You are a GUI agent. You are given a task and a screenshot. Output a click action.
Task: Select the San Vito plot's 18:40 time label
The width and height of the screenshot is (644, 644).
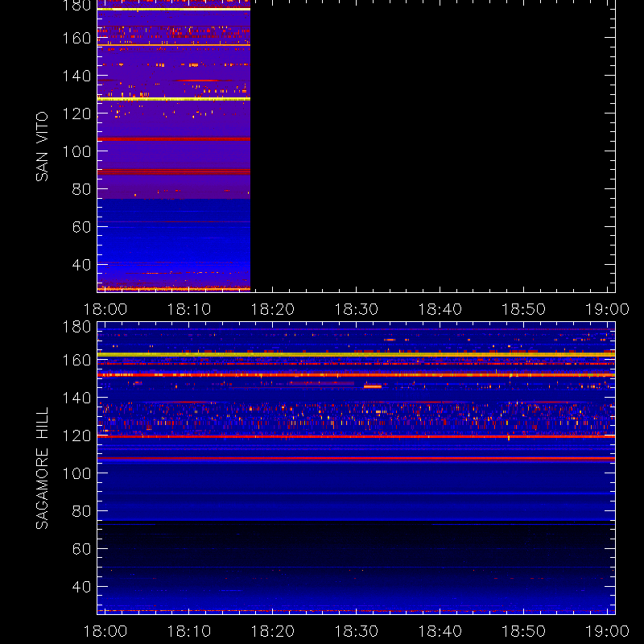tap(440, 309)
